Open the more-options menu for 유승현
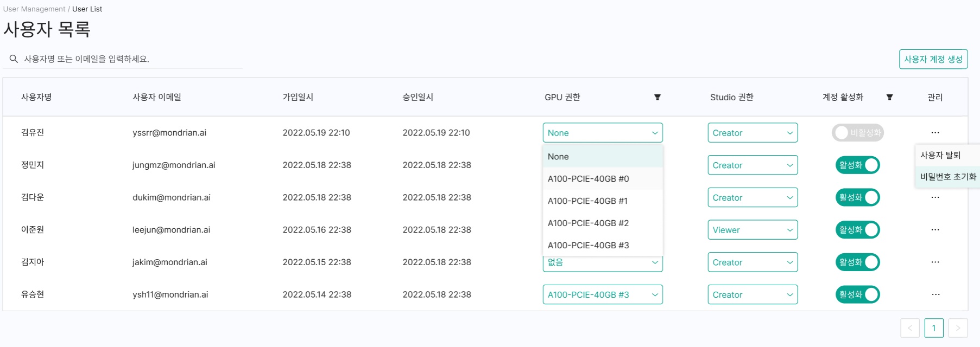The height and width of the screenshot is (347, 980). click(935, 294)
